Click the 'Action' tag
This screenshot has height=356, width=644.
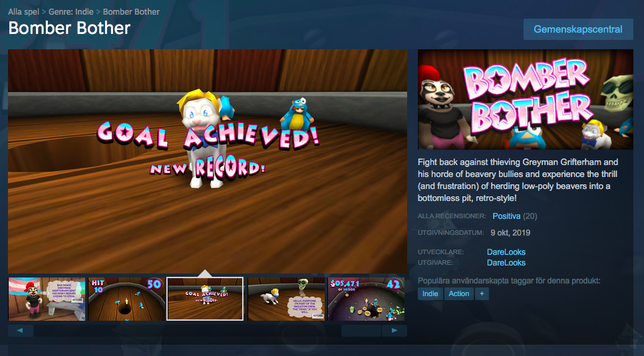click(x=459, y=293)
